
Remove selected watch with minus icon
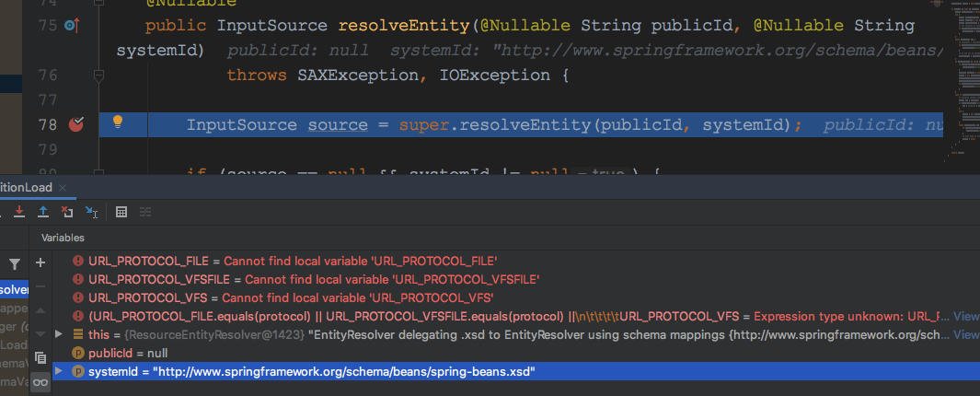[x=41, y=286]
